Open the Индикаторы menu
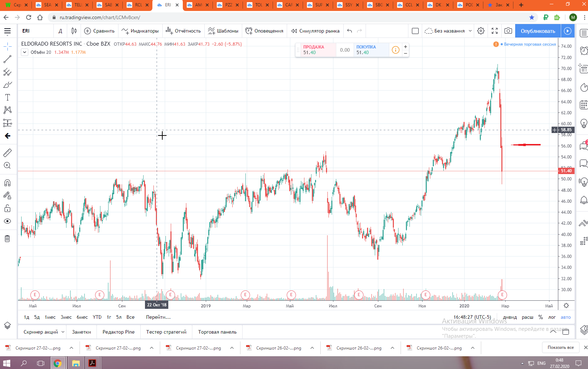The image size is (588, 369). (x=140, y=31)
